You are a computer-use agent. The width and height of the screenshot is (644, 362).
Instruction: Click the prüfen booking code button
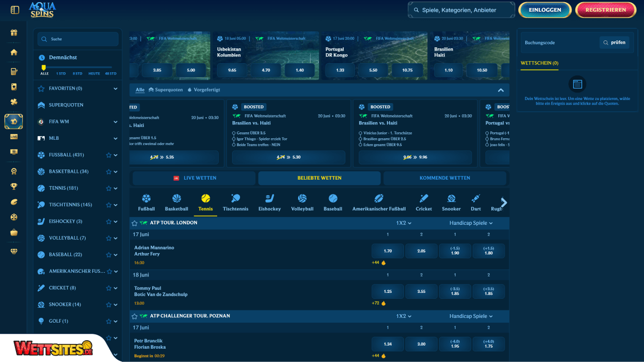click(614, 43)
